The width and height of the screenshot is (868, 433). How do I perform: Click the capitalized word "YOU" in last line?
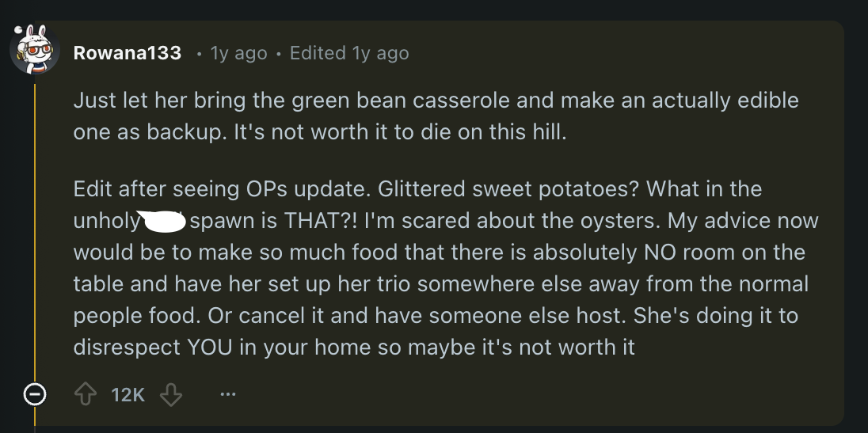click(209, 348)
